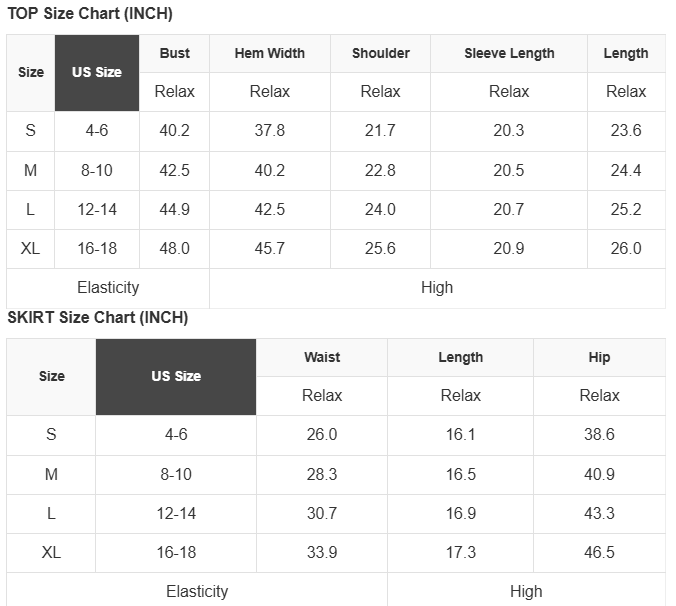Select the dark US Size header in skirt chart
The image size is (676, 606).
[x=176, y=376]
